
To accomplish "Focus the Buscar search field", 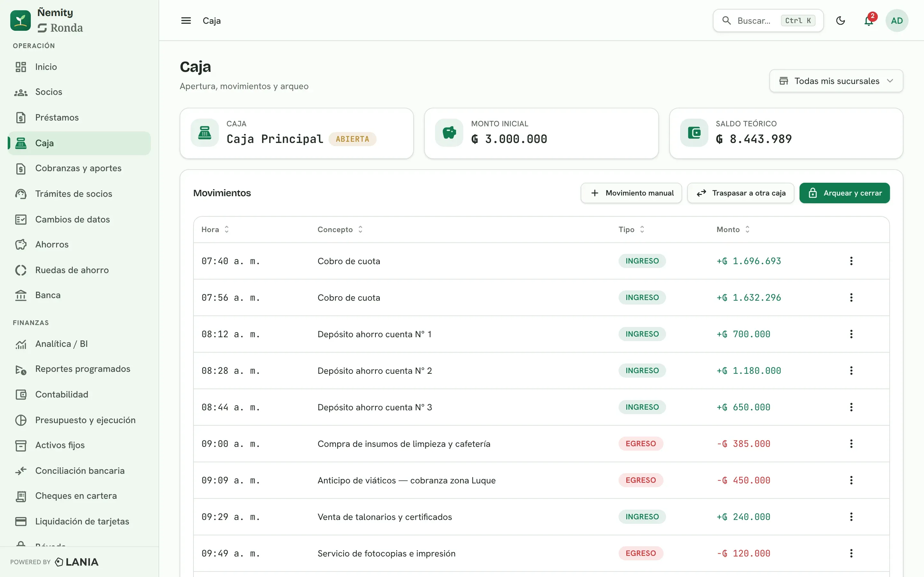I will (768, 21).
